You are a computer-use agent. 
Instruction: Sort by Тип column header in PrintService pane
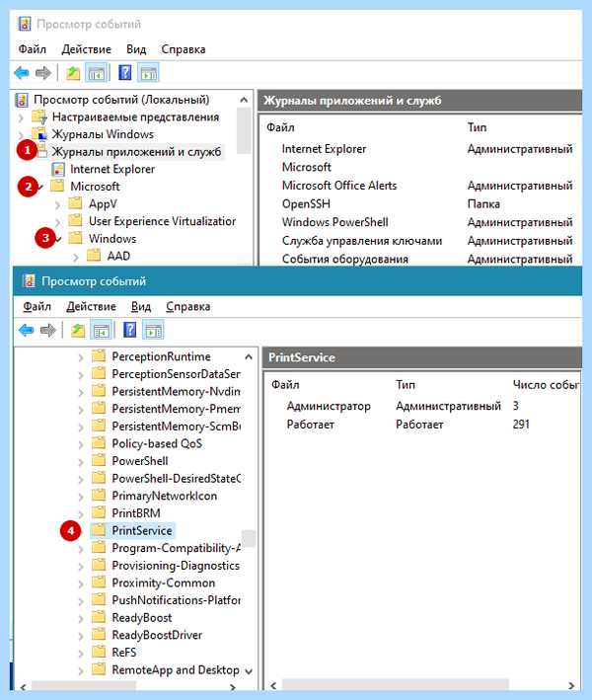(x=406, y=384)
